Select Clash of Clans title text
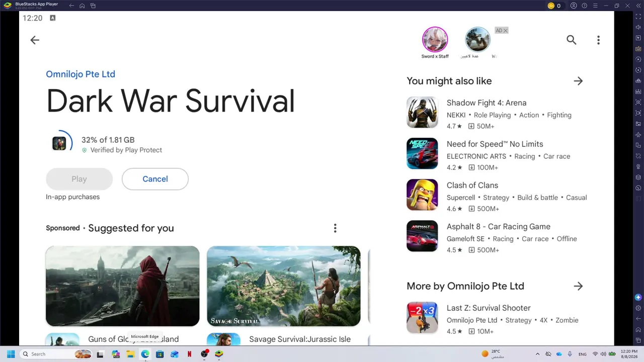This screenshot has height=362, width=644. pyautogui.click(x=472, y=186)
